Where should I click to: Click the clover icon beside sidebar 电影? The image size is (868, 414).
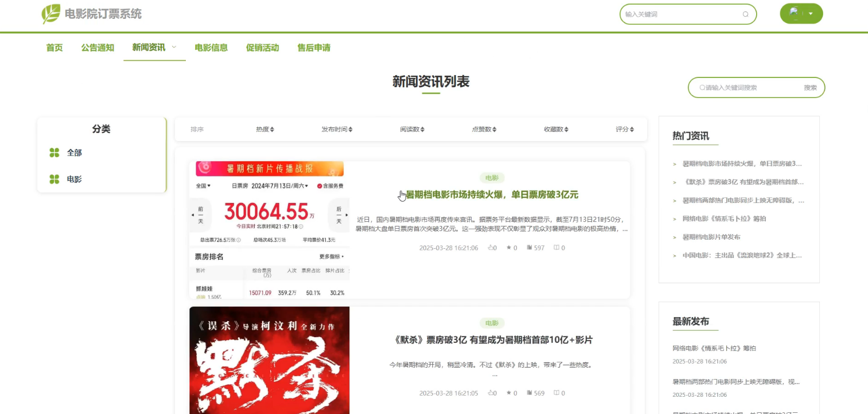[55, 179]
